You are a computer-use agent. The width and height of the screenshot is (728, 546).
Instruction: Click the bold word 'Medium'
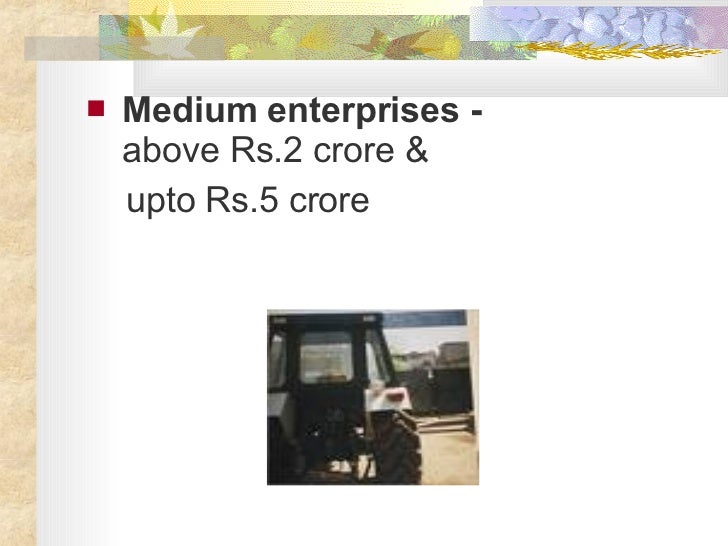189,110
